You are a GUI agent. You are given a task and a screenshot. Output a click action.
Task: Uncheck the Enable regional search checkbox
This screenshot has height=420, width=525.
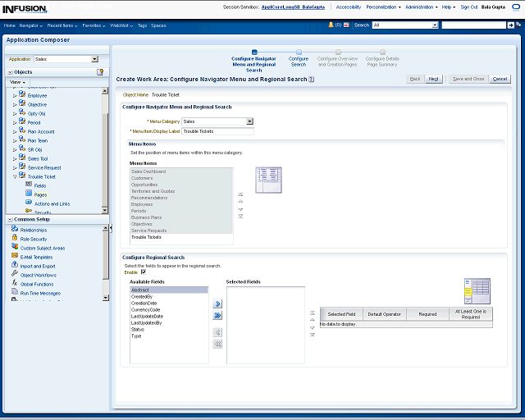(144, 272)
